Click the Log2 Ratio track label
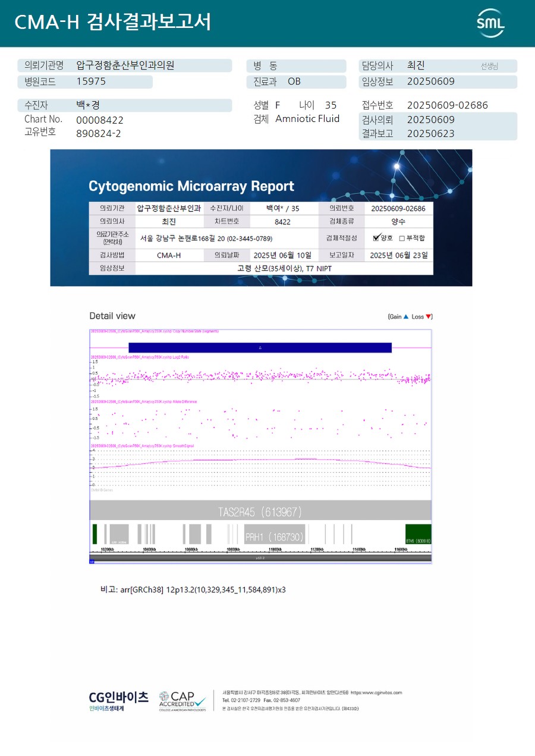This screenshot has width=535, height=756. [x=139, y=357]
